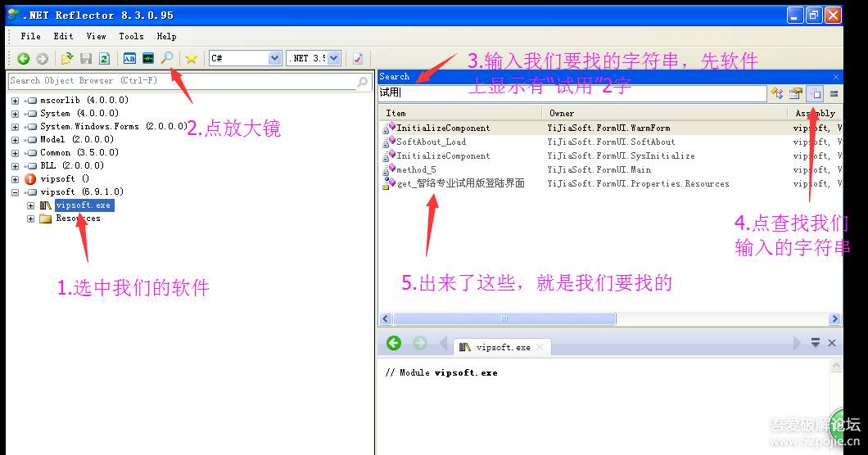Toggle exact-match icon at Search pane end
The height and width of the screenshot is (455, 868).
point(834,93)
